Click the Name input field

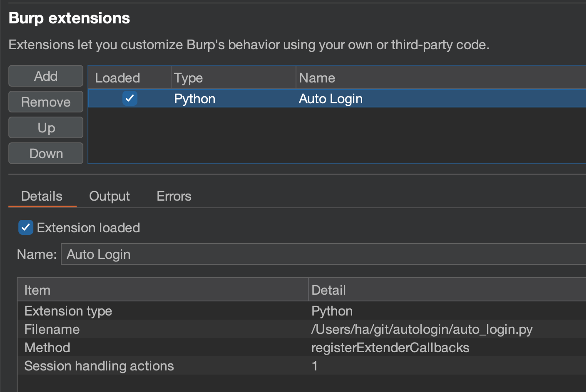[322, 254]
